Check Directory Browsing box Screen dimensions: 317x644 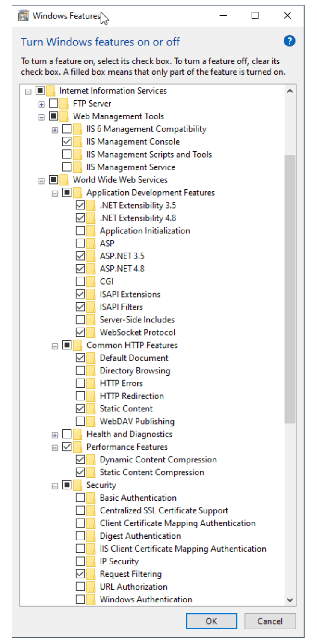80,371
